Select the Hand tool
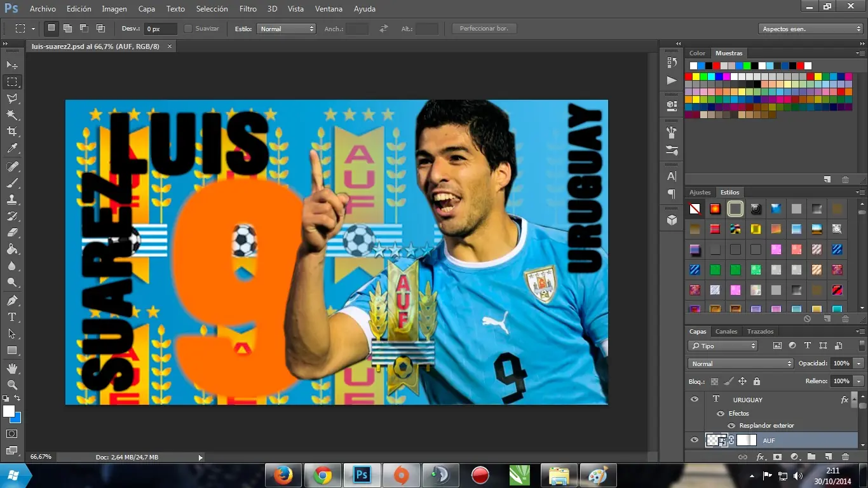Image resolution: width=868 pixels, height=488 pixels. point(12,368)
